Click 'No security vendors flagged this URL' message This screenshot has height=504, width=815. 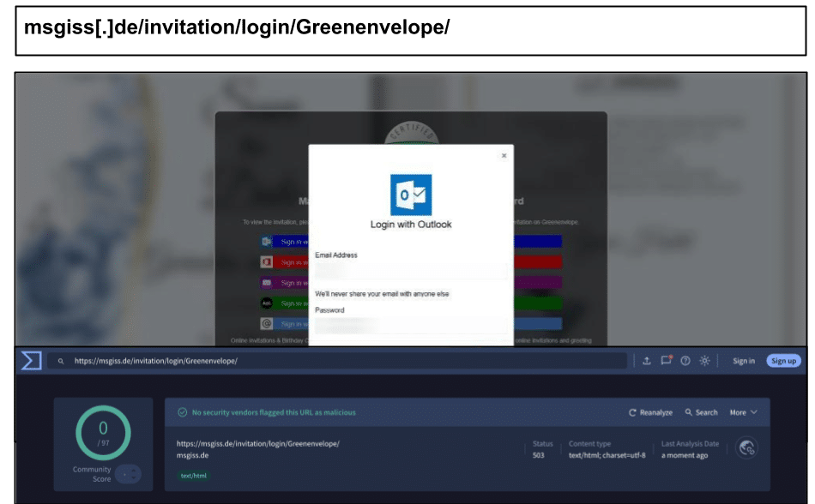click(274, 412)
